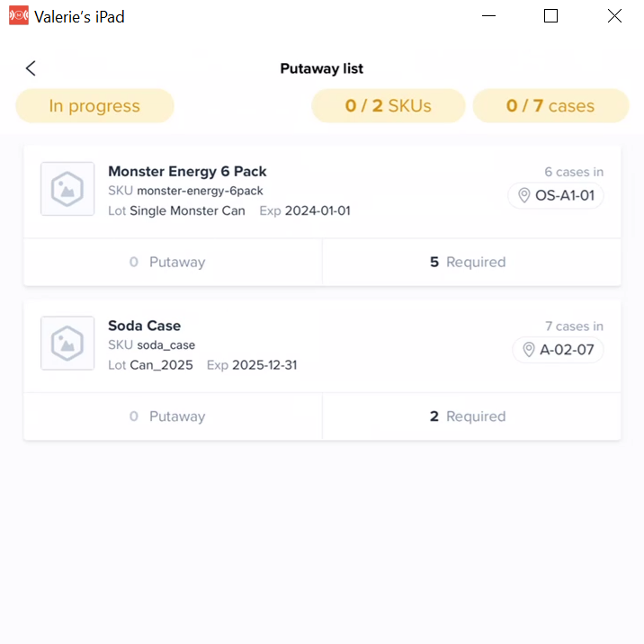
Task: Click the 0 / 2 SKUs counter
Action: (x=389, y=106)
